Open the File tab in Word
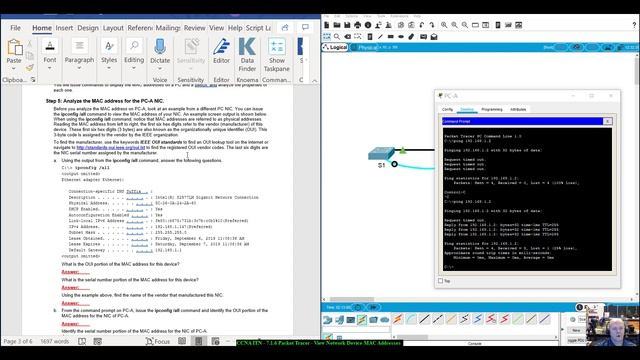Image resolution: width=640 pixels, height=360 pixels. [x=16, y=28]
